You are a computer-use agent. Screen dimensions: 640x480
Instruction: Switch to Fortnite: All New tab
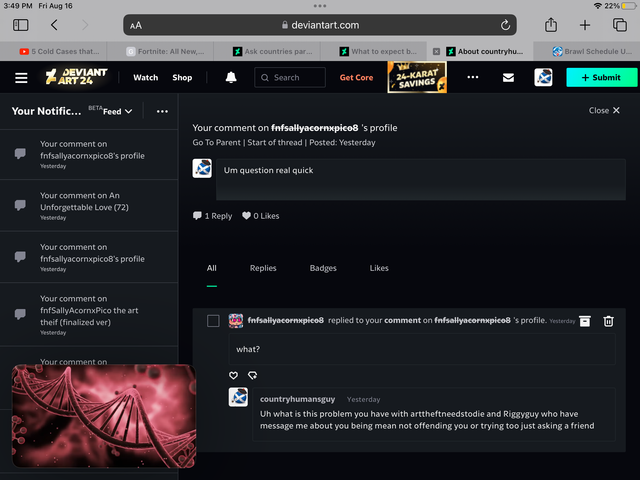coord(165,51)
